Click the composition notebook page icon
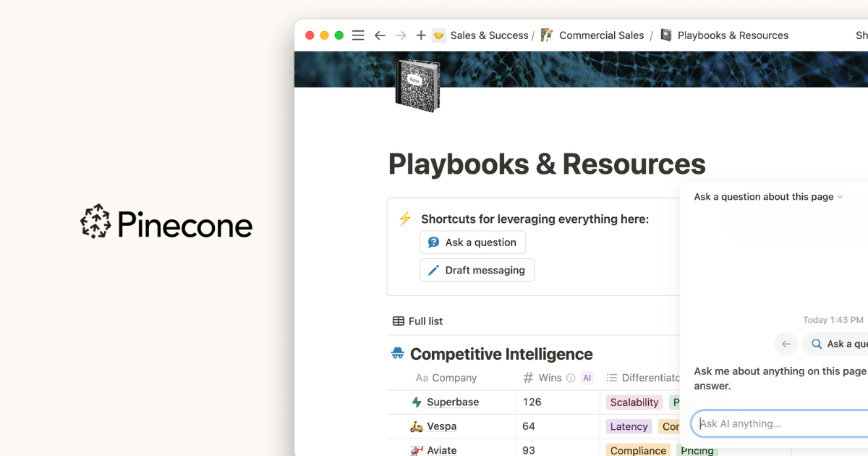This screenshot has height=456, width=868. pyautogui.click(x=417, y=85)
